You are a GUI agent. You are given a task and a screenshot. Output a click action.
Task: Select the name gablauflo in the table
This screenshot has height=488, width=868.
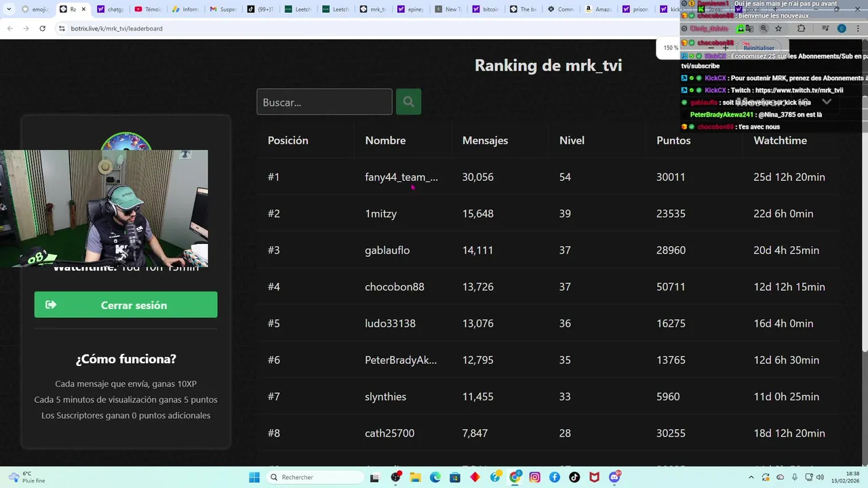point(387,250)
